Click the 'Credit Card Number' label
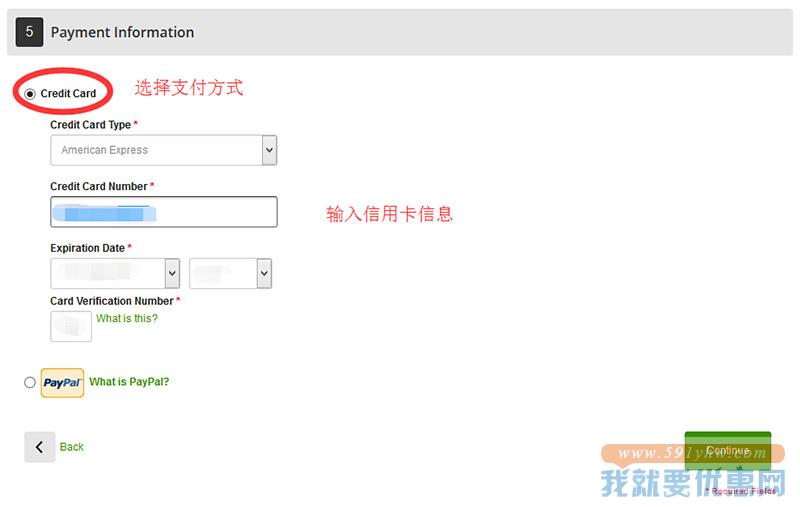Image resolution: width=800 pixels, height=507 pixels. click(x=98, y=186)
